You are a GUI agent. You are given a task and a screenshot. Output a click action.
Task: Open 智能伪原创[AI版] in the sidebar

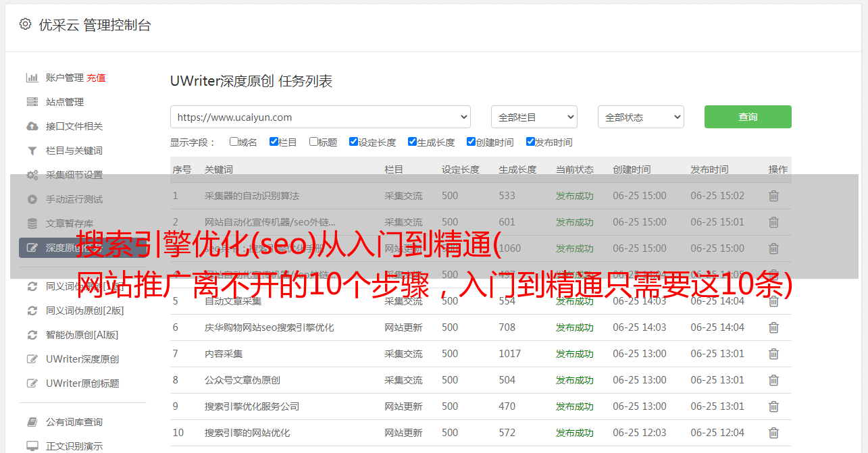point(82,335)
